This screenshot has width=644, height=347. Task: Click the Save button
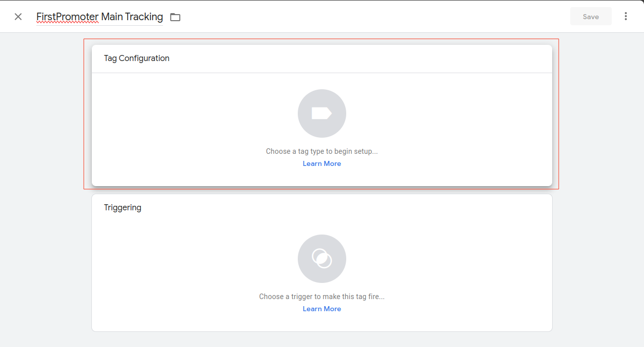pos(591,17)
